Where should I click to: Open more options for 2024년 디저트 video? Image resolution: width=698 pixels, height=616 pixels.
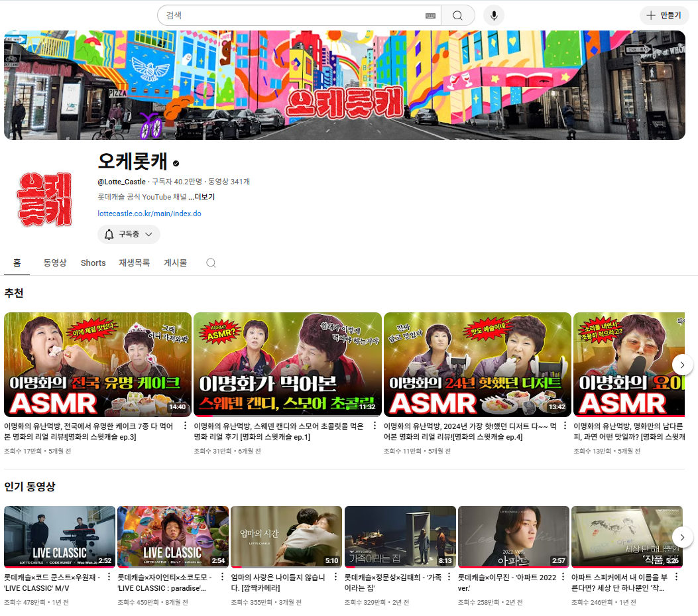point(565,426)
